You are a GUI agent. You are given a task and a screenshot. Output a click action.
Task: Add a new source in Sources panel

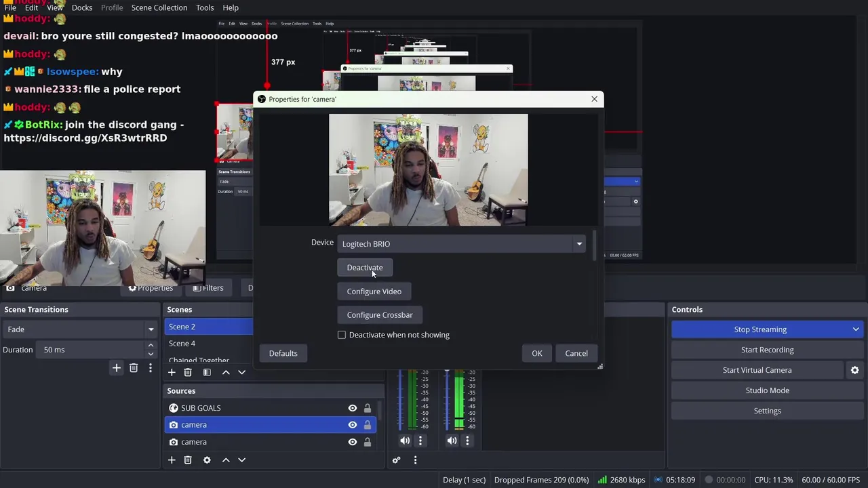(172, 460)
